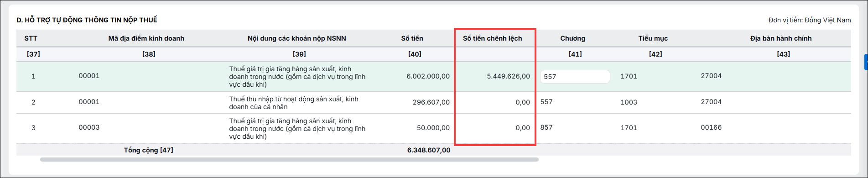Click the personal income tax description in row 2
Viewport: 868px width, 178px height.
294,103
